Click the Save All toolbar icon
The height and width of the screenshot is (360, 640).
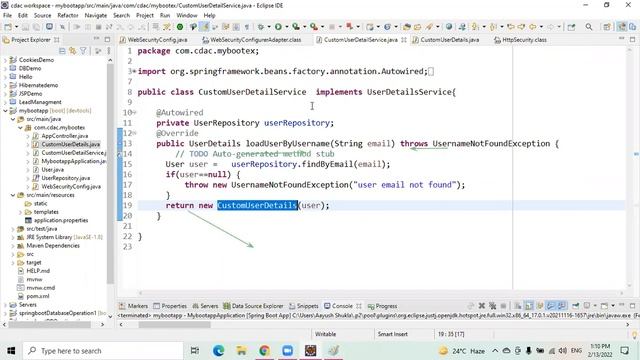coord(36,27)
